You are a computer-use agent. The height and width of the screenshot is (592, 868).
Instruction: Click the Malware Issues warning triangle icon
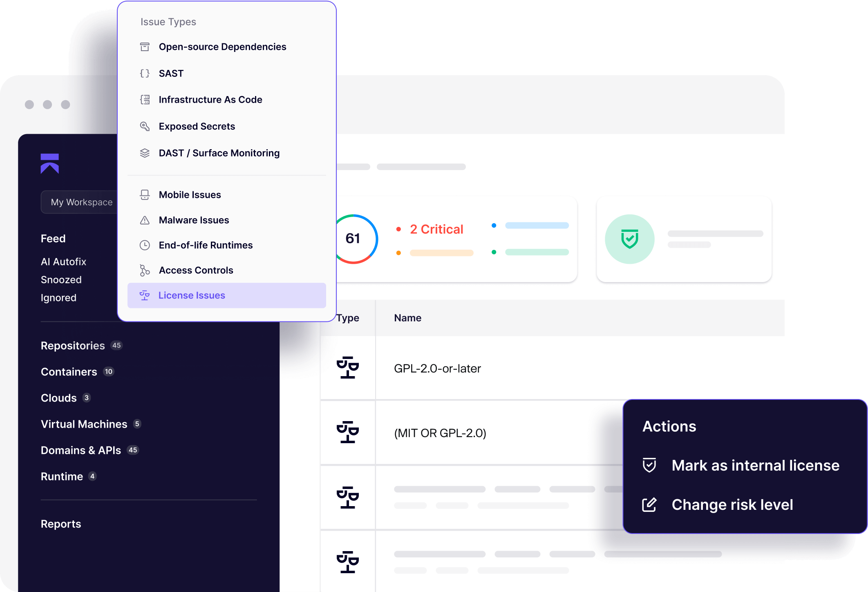[x=145, y=220]
